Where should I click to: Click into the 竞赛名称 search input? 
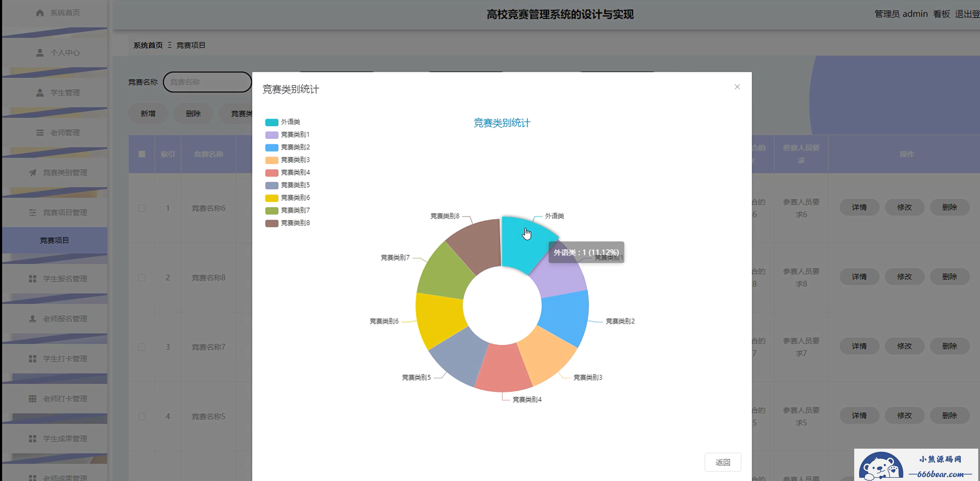pos(207,82)
